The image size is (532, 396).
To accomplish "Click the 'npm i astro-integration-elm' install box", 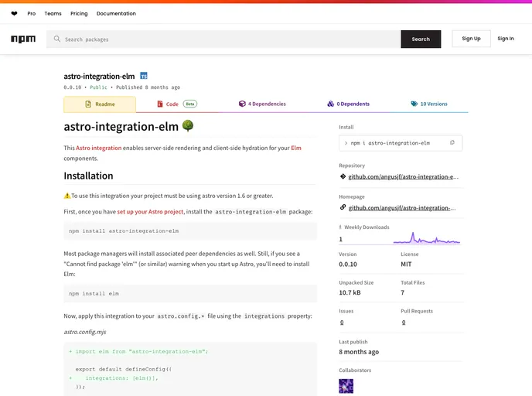I will [x=401, y=143].
